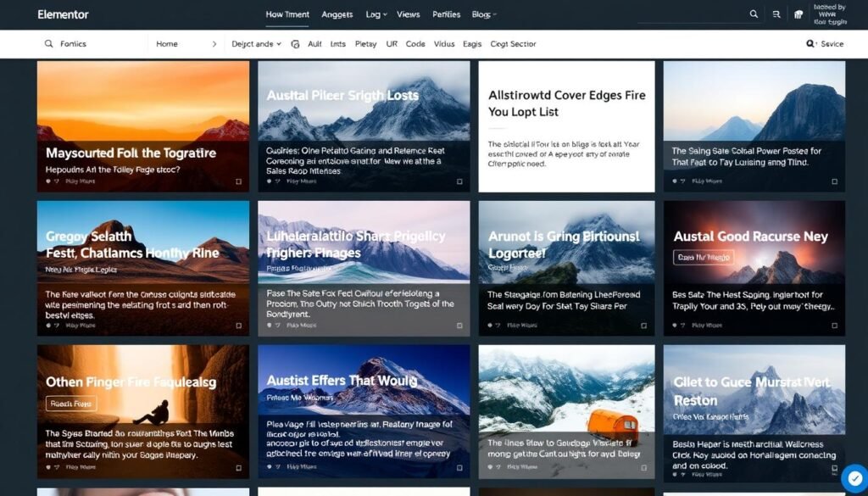
Task: Select the Vidus tab in the filter bar
Action: (444, 44)
